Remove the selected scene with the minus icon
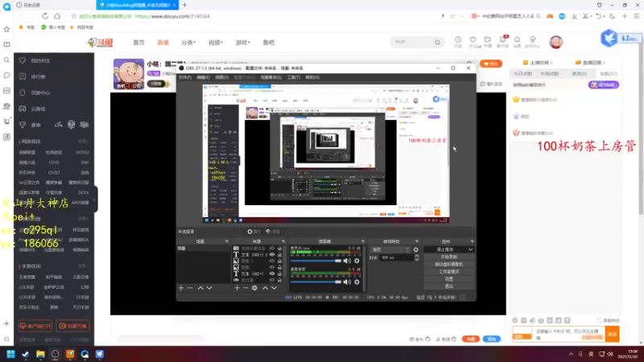Viewport: 644px width, 362px height. tap(190, 288)
